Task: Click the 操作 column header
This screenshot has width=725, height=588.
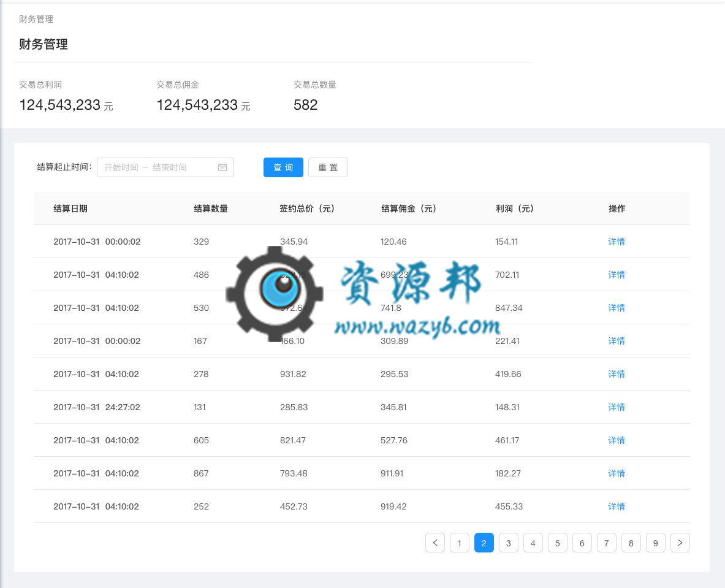Action: tap(617, 208)
